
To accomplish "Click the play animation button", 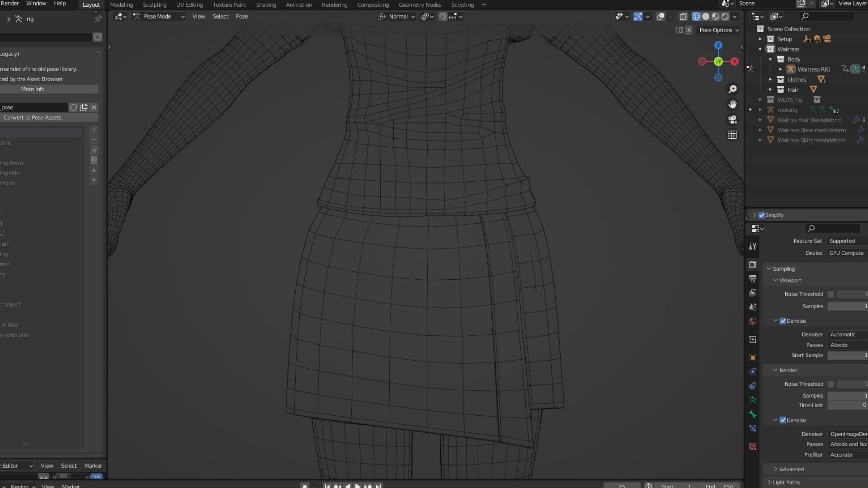I will tap(358, 486).
